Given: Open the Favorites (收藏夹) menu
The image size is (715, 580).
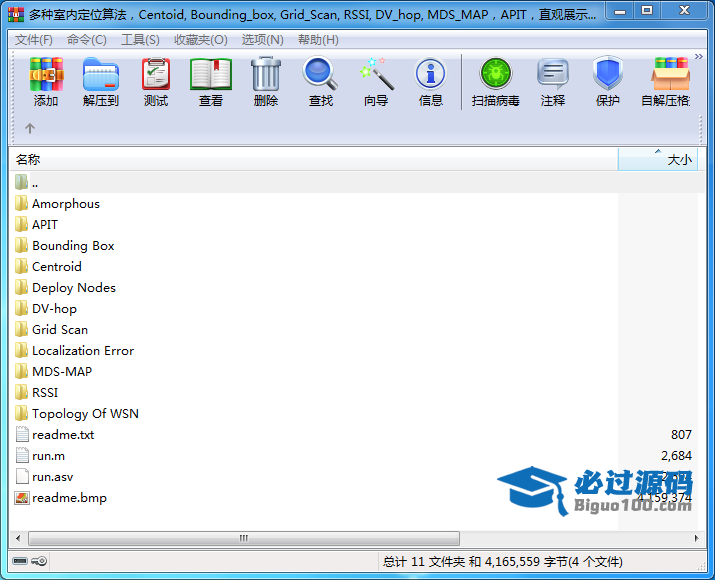Looking at the screenshot, I should pyautogui.click(x=201, y=40).
